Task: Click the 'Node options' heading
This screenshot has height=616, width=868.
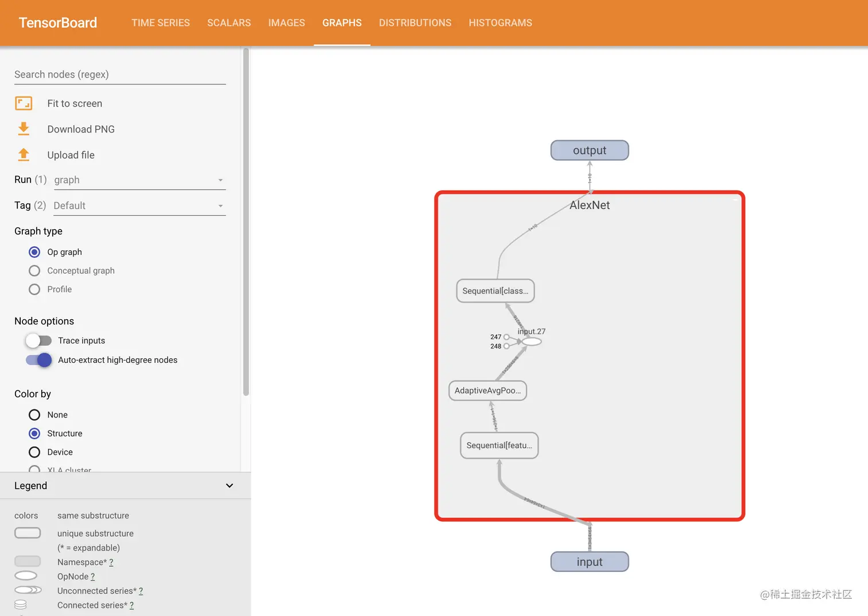Action: click(x=44, y=321)
